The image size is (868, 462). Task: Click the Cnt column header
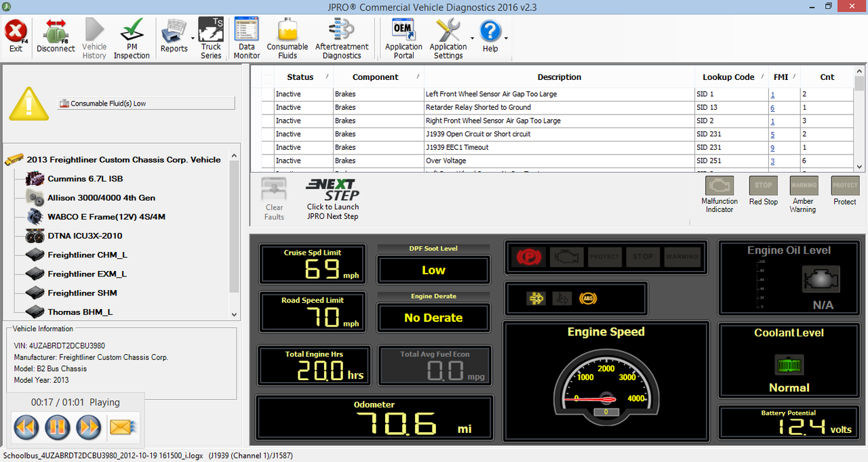tap(827, 77)
